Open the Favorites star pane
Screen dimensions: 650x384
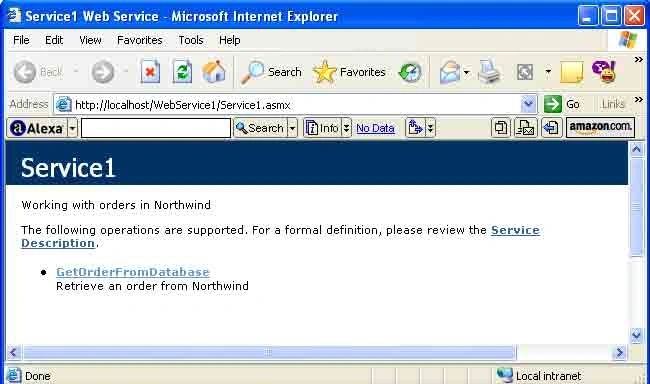[349, 72]
